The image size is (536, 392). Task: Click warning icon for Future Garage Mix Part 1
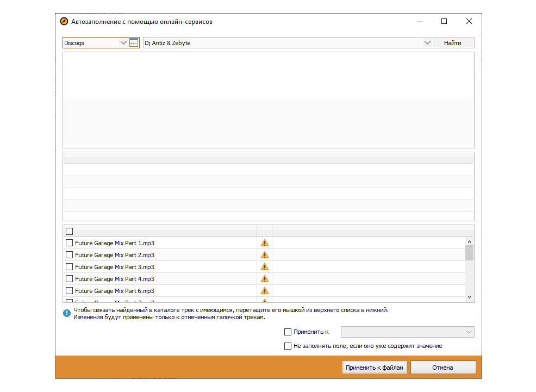pyautogui.click(x=264, y=243)
